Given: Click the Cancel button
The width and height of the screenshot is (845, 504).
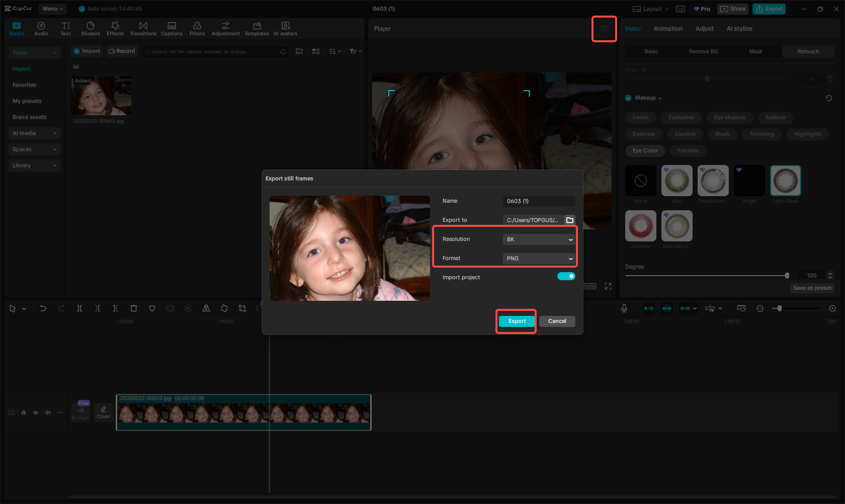Looking at the screenshot, I should click(557, 321).
